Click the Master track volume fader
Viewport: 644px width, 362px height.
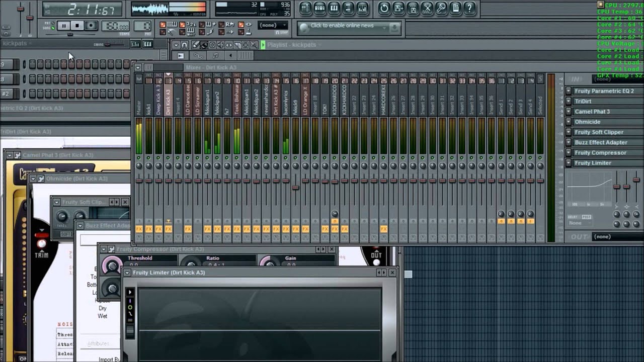[x=139, y=180]
